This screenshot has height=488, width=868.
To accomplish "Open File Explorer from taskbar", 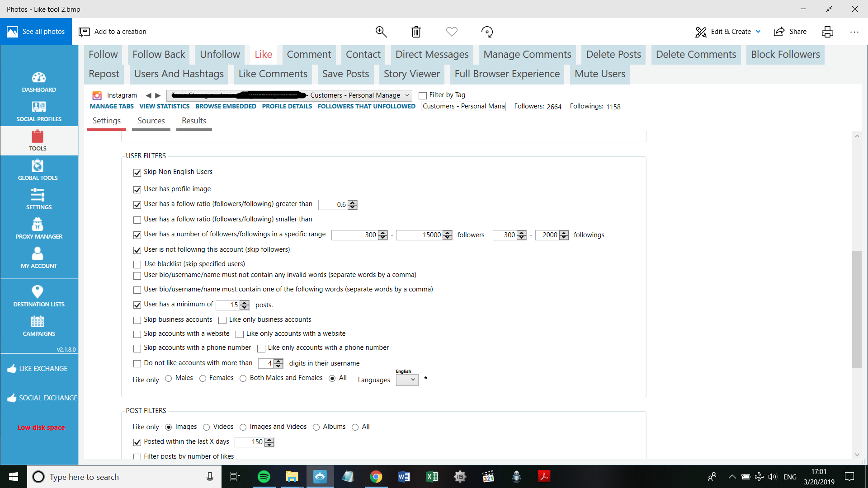I will pyautogui.click(x=292, y=477).
